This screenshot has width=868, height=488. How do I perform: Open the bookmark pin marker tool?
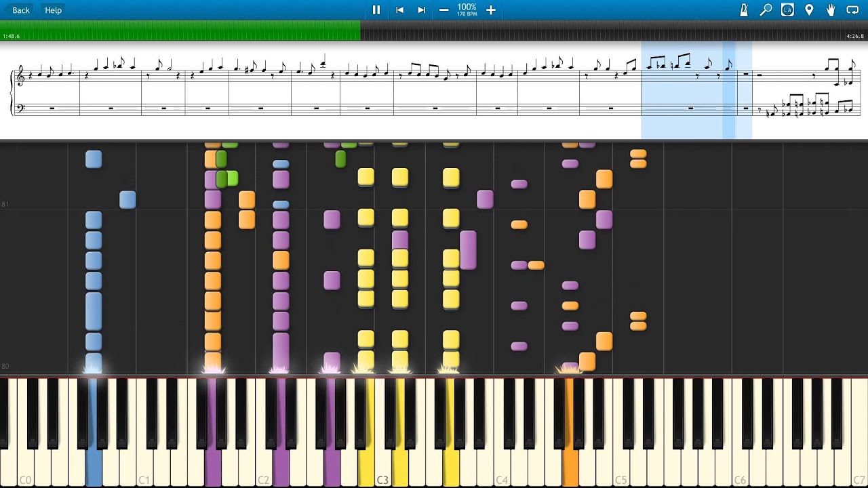click(x=809, y=10)
